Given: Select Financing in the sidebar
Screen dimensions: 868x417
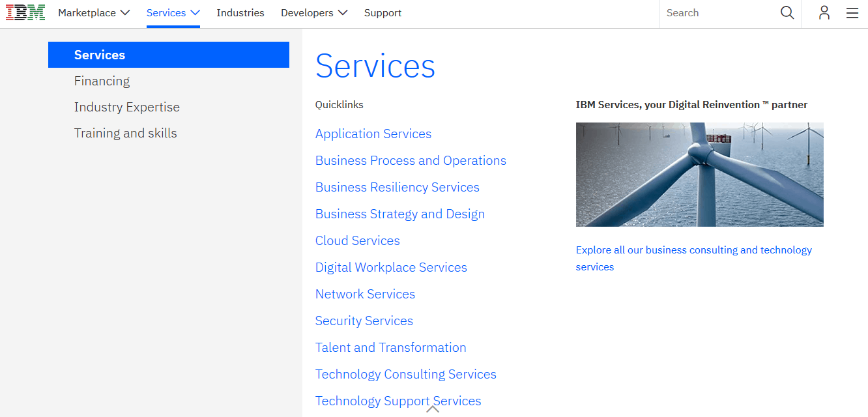Looking at the screenshot, I should coord(102,81).
